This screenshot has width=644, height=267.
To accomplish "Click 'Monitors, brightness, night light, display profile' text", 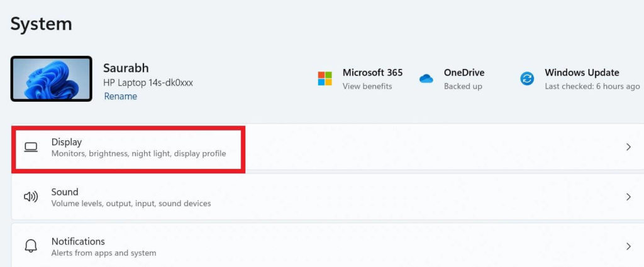I will [x=138, y=154].
